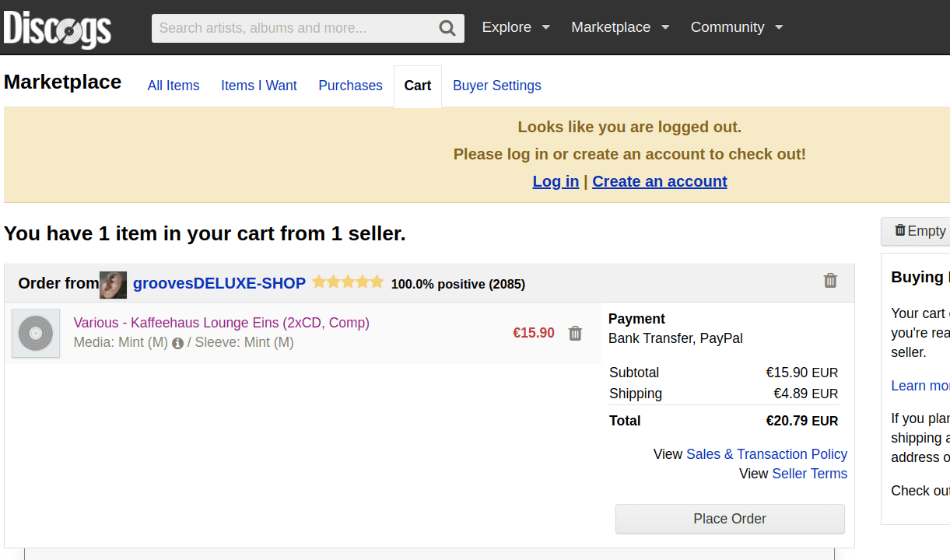Click the search magnifier icon
Screen dimensions: 950x560
447,29
